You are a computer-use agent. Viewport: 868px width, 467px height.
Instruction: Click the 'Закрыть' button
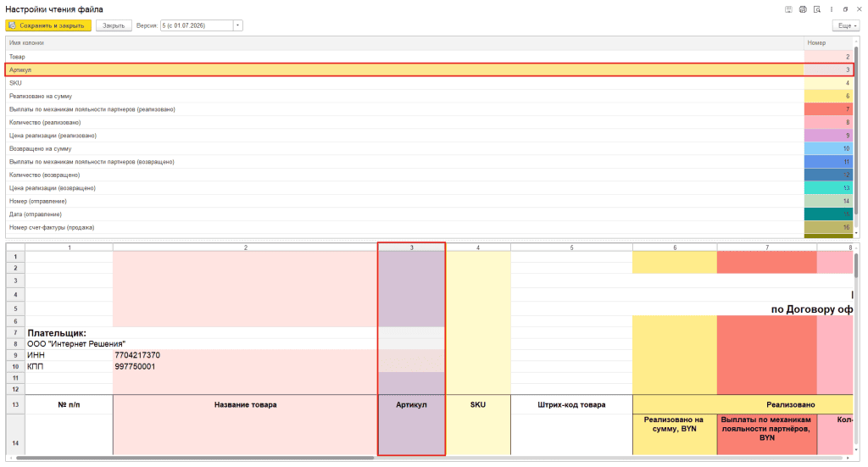coord(114,25)
